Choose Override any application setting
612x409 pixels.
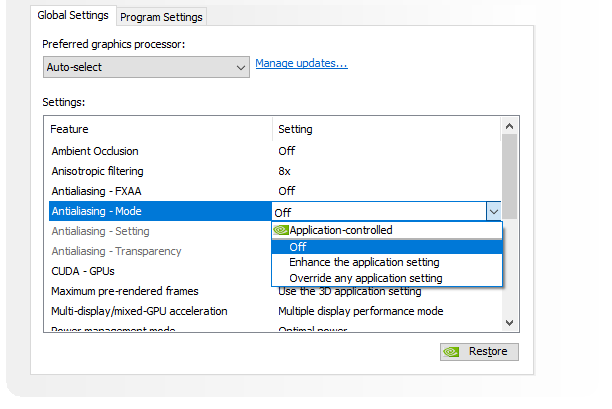387,278
